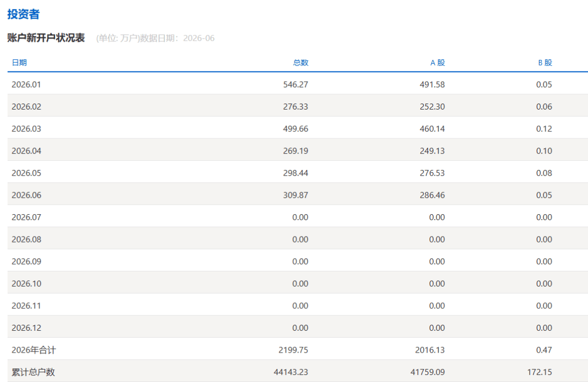The image size is (588, 382).
Task: Select the 2026.04 date cell
Action: coord(26,151)
